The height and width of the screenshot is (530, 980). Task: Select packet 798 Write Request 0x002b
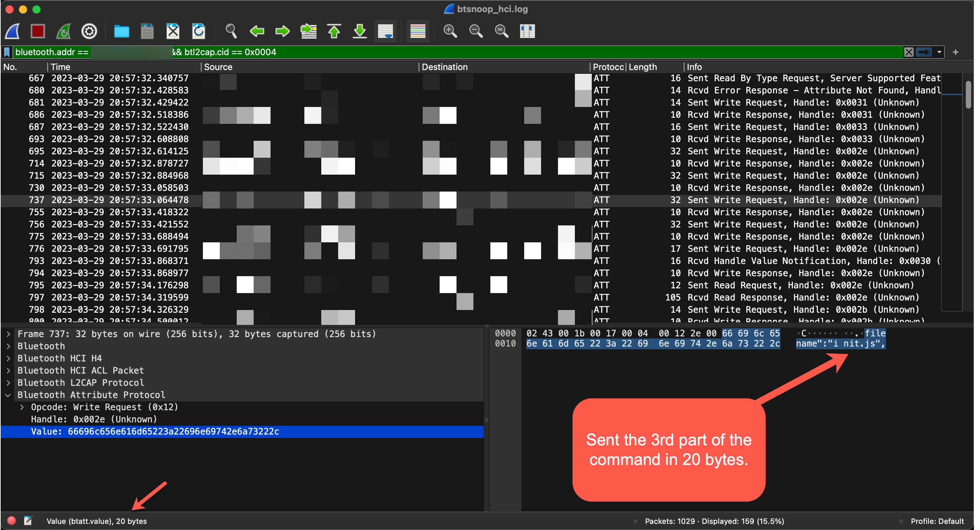click(x=471, y=310)
